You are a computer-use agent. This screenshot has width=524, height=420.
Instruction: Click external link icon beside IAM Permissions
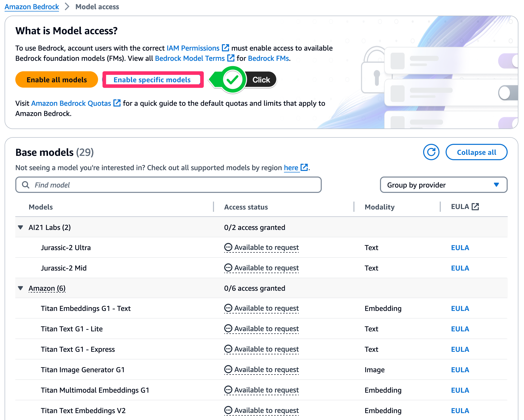tap(225, 48)
